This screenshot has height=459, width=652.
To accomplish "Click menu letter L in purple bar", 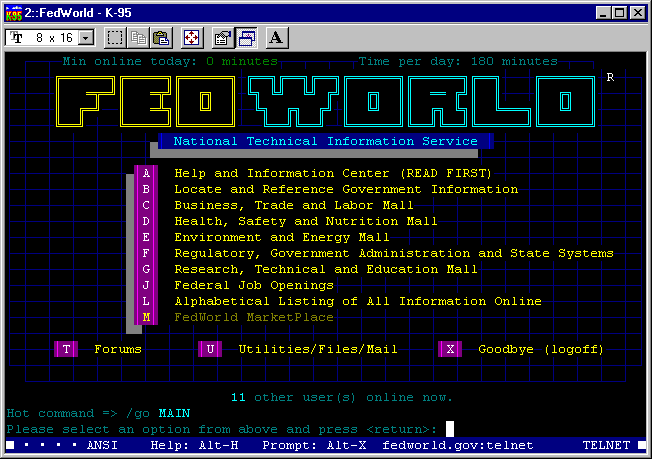I will (146, 301).
